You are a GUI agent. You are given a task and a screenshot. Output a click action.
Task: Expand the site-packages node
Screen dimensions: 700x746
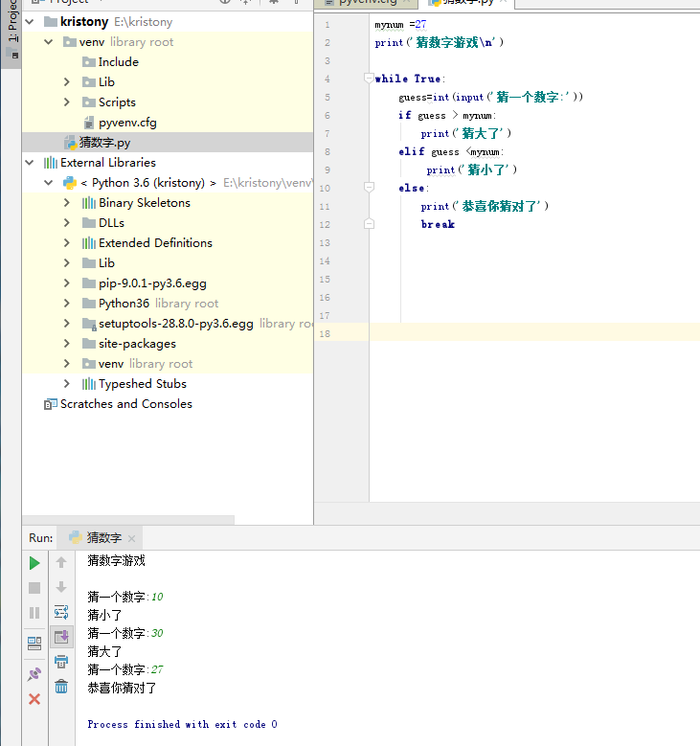[x=67, y=344]
